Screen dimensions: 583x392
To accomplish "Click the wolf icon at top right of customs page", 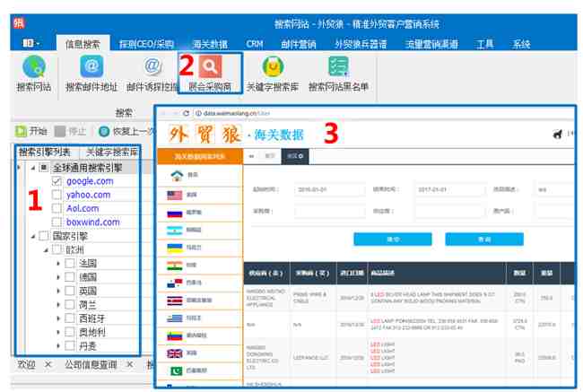I will click(557, 134).
